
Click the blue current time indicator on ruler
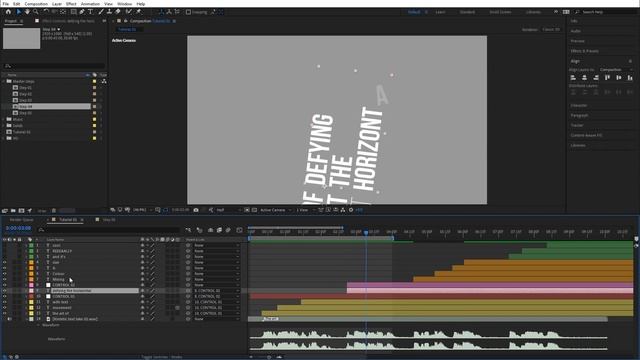366,232
